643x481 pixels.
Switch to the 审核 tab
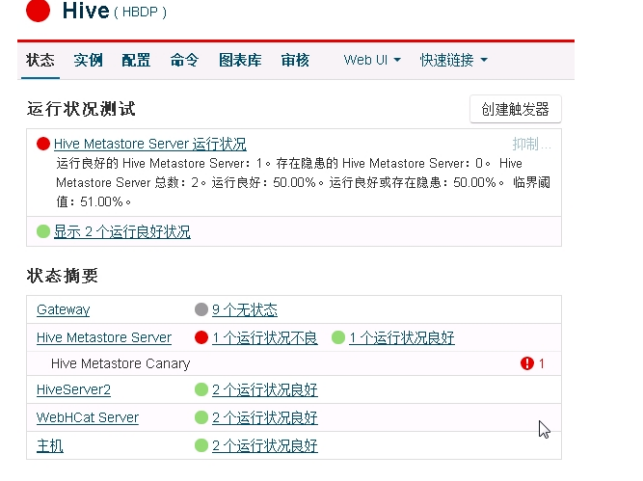point(295,60)
